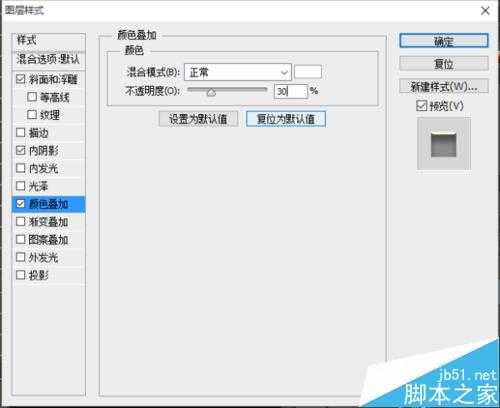Enable the 内发光 checkbox
This screenshot has width=500, height=408.
point(21,168)
